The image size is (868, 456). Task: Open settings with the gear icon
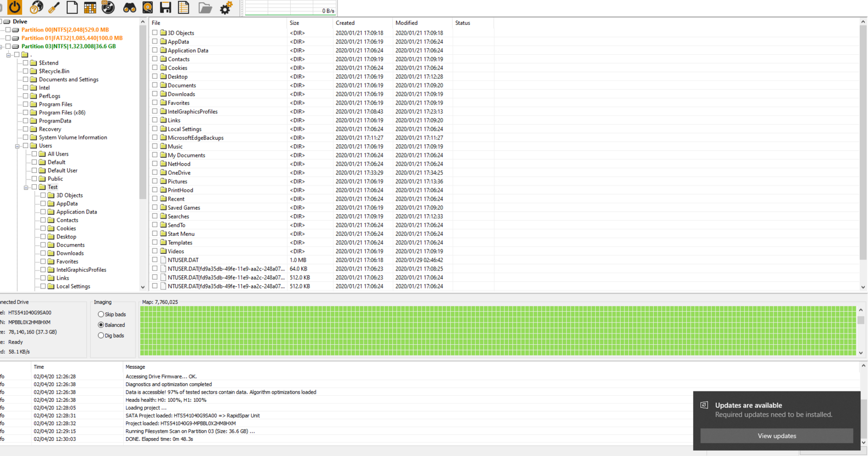226,7
